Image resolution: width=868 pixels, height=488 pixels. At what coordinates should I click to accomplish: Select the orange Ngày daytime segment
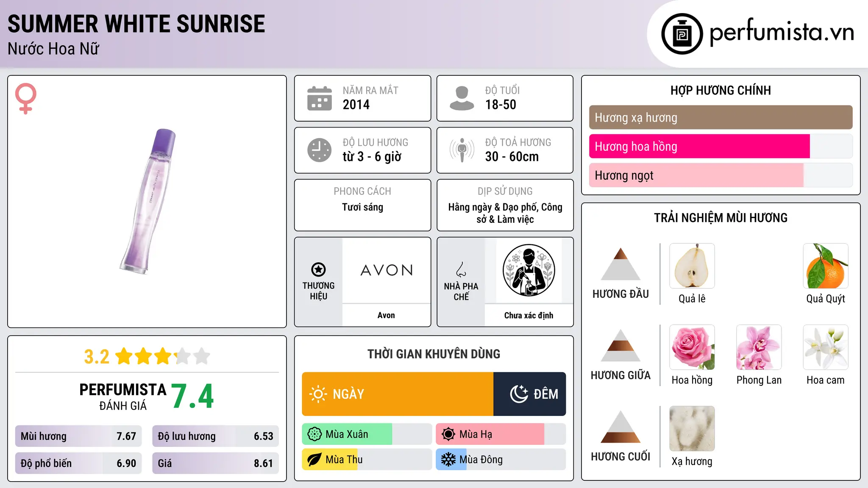[398, 394]
